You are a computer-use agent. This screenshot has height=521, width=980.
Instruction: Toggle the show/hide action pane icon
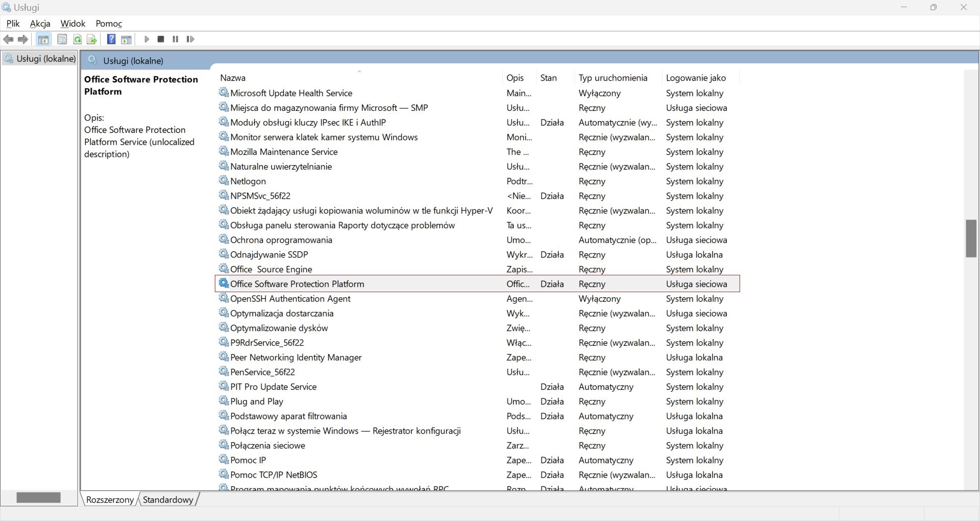126,39
